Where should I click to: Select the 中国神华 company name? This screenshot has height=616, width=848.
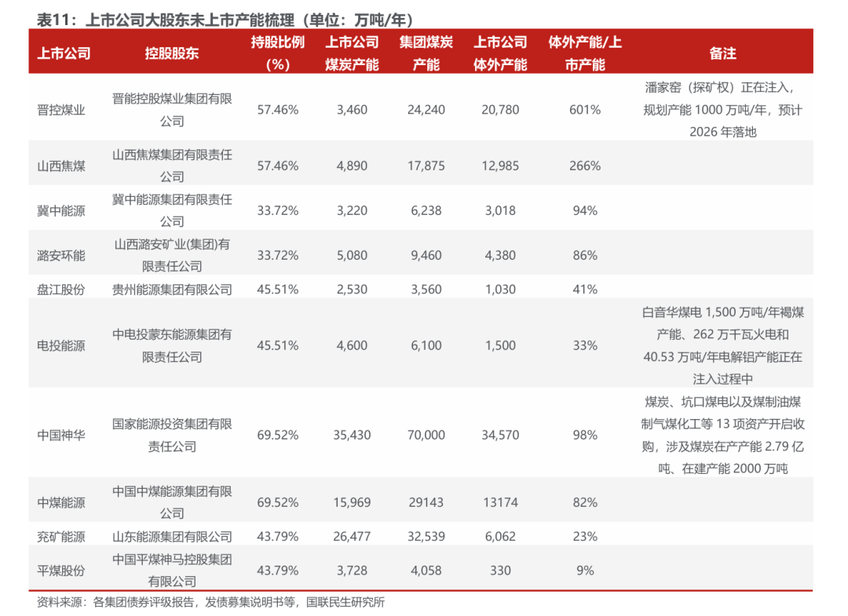pyautogui.click(x=61, y=435)
